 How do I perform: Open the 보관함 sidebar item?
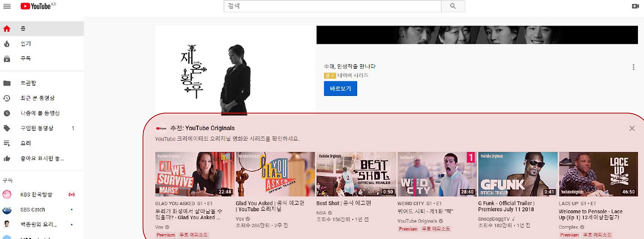point(42,83)
